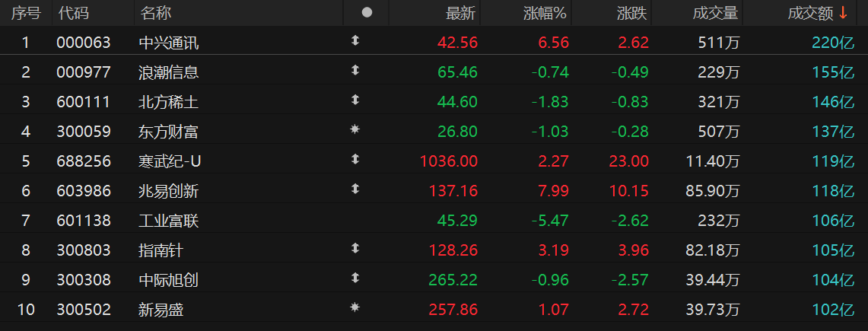Click latest price 26.80
Image resolution: width=868 pixels, height=331 pixels.
coord(457,132)
